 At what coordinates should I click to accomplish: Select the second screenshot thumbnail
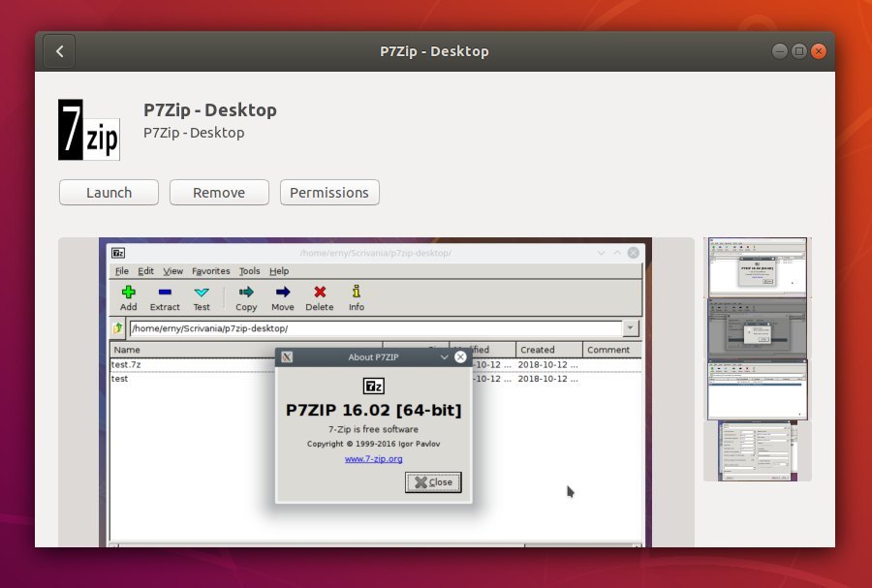click(x=757, y=328)
